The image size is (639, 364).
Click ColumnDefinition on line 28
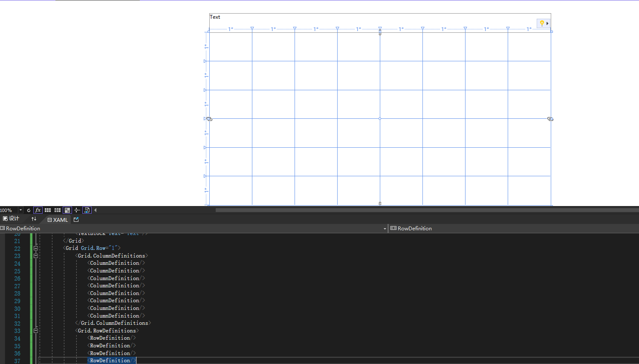116,293
